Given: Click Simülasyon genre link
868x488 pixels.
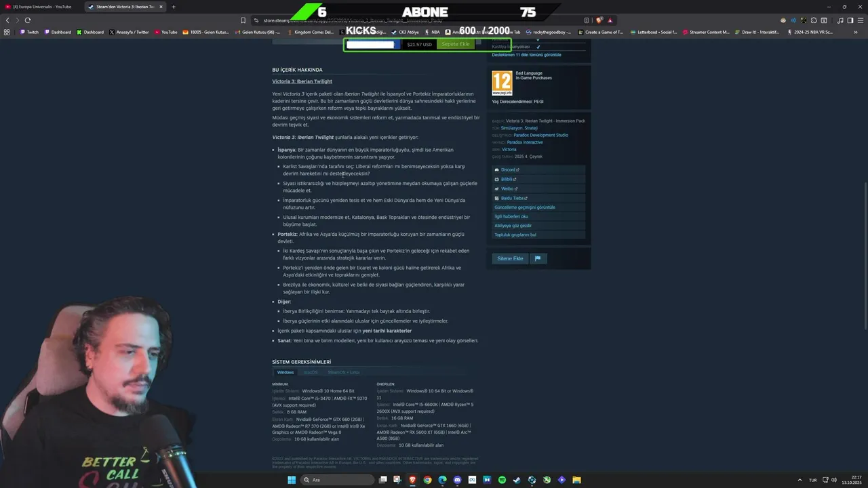Looking at the screenshot, I should coord(512,128).
